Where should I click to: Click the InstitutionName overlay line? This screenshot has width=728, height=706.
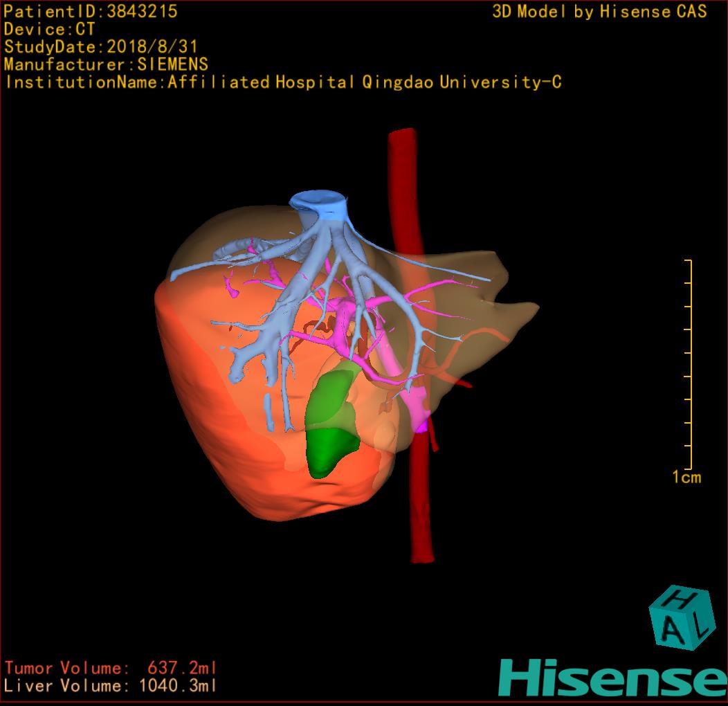[x=283, y=82]
